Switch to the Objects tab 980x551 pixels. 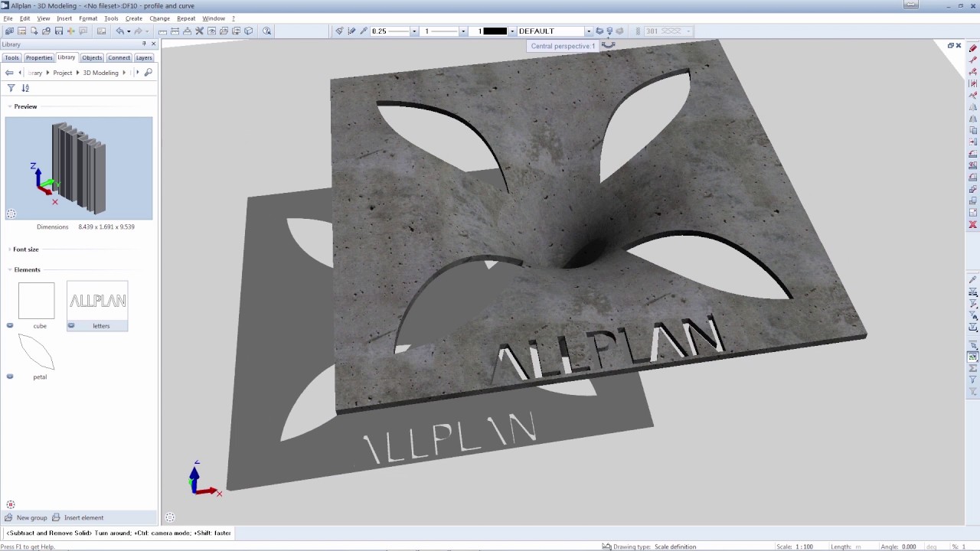coord(92,57)
